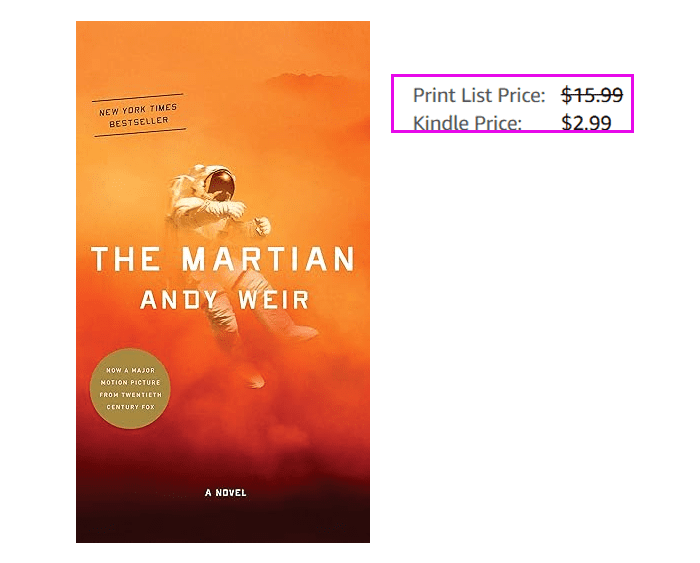Click "NEW YORK TIMES" text on cover
Viewport: 700px width, 563px height.
(x=140, y=109)
